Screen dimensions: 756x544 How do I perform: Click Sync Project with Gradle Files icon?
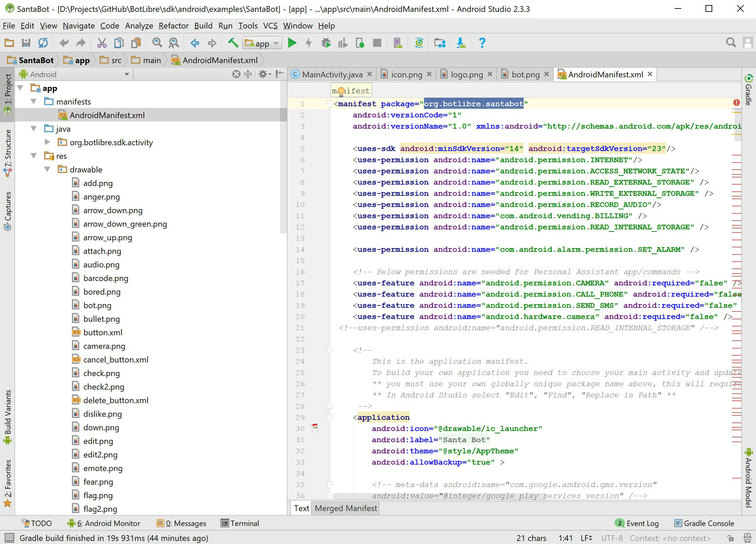(419, 43)
